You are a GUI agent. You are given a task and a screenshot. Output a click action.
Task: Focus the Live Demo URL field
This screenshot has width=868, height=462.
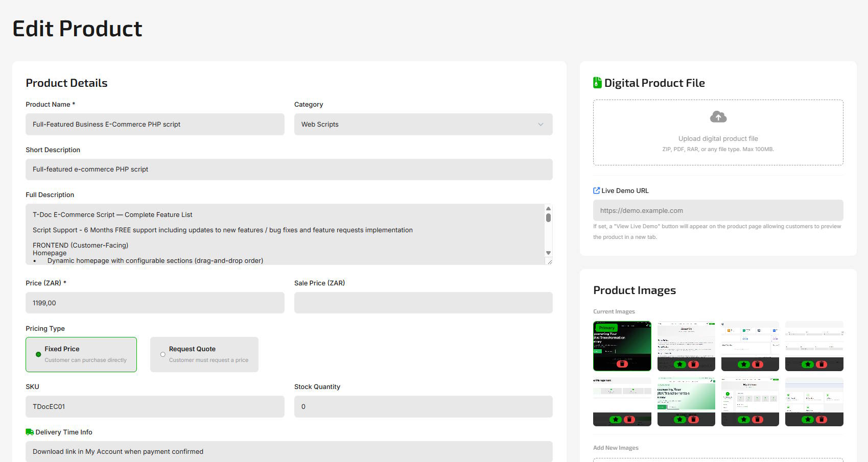(718, 210)
